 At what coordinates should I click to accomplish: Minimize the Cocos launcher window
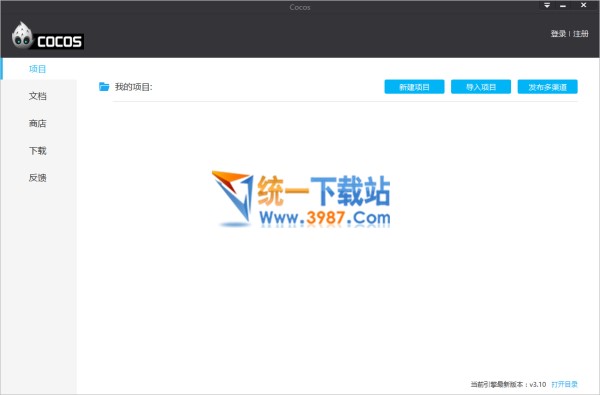tap(563, 5)
